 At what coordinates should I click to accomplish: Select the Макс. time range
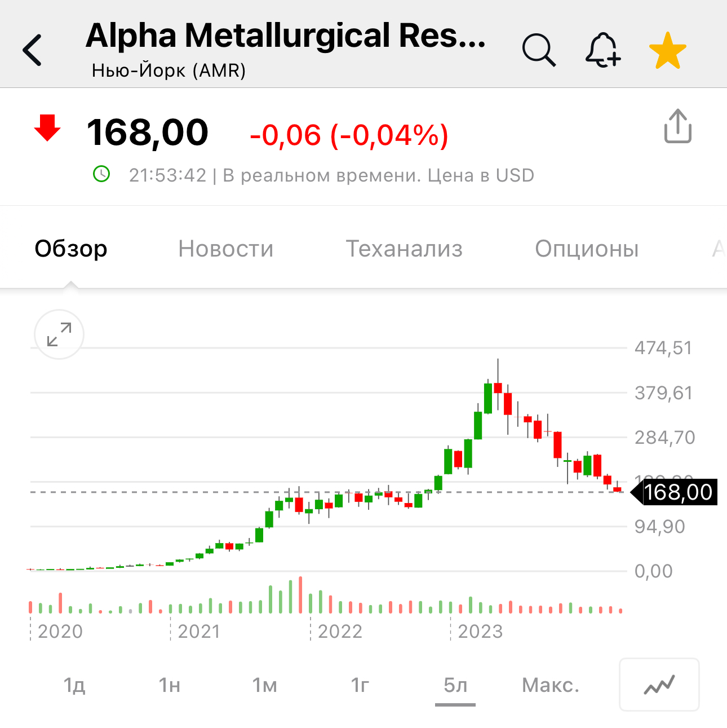point(551,685)
